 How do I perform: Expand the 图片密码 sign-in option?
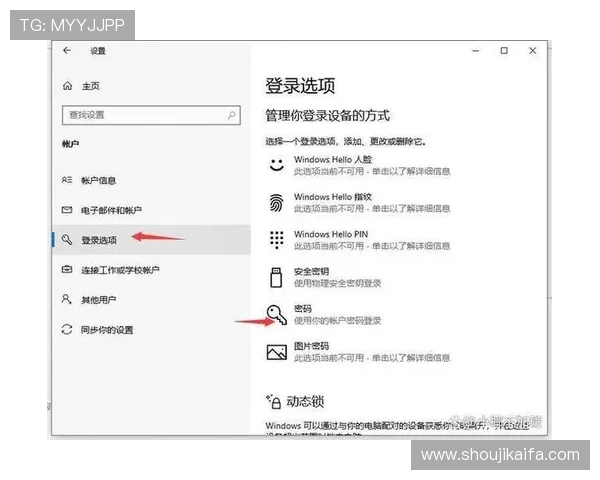pos(359,352)
